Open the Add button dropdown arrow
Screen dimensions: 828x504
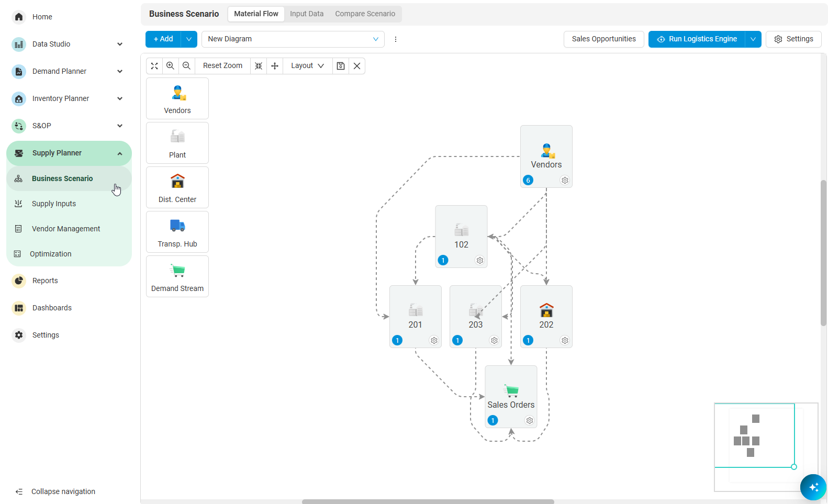click(x=189, y=39)
